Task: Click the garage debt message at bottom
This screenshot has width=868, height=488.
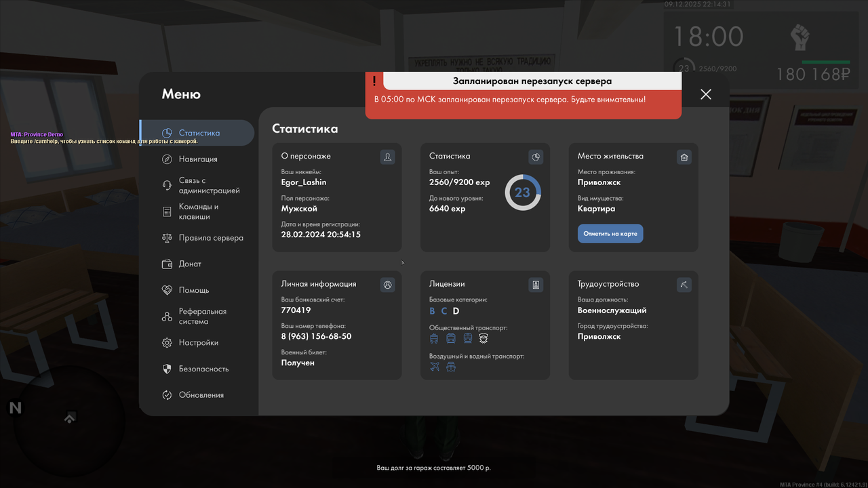Action: point(434,468)
